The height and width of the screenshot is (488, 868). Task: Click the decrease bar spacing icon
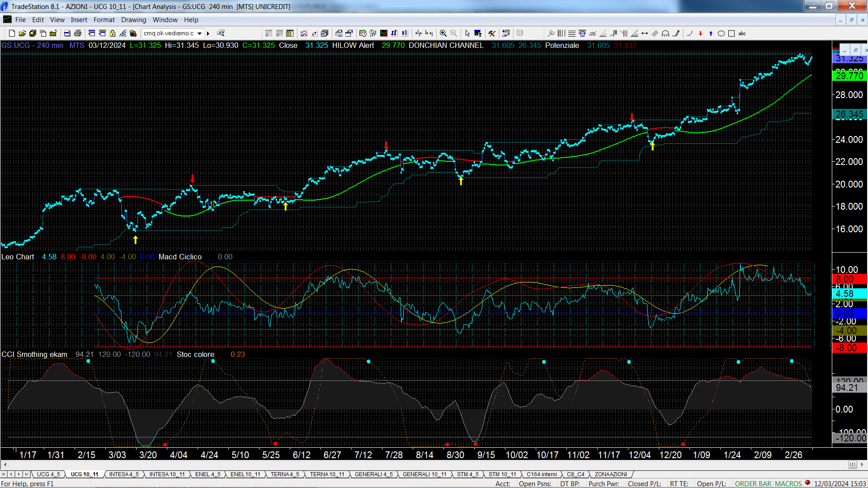[x=419, y=33]
